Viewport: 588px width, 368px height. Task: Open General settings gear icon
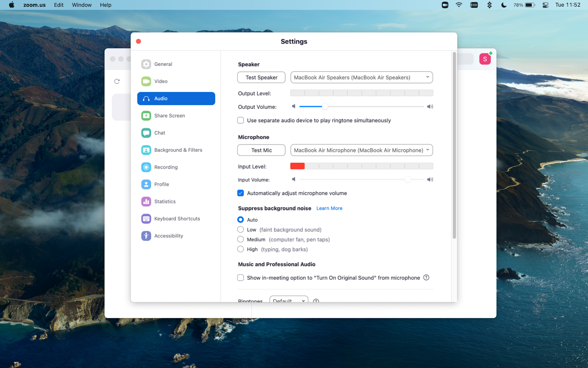(146, 64)
